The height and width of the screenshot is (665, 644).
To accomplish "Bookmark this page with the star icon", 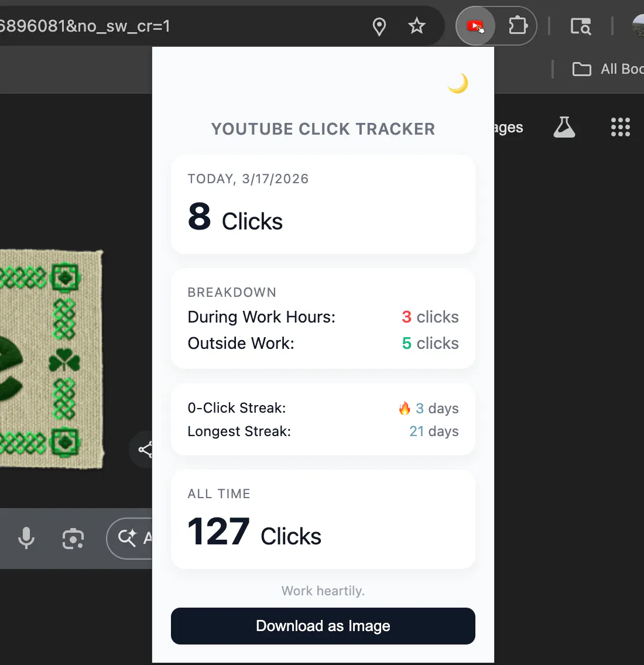I will pos(417,26).
